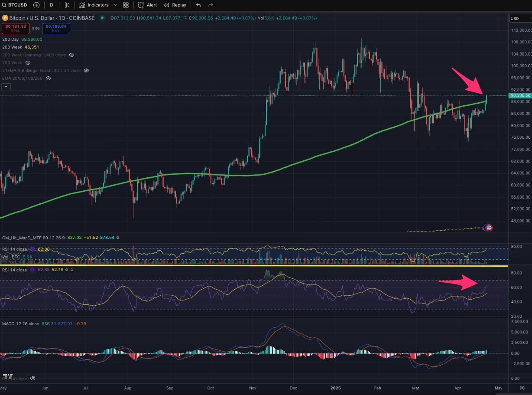Click the purple refresh icon beside RSI 62.88 yellow

point(32,249)
